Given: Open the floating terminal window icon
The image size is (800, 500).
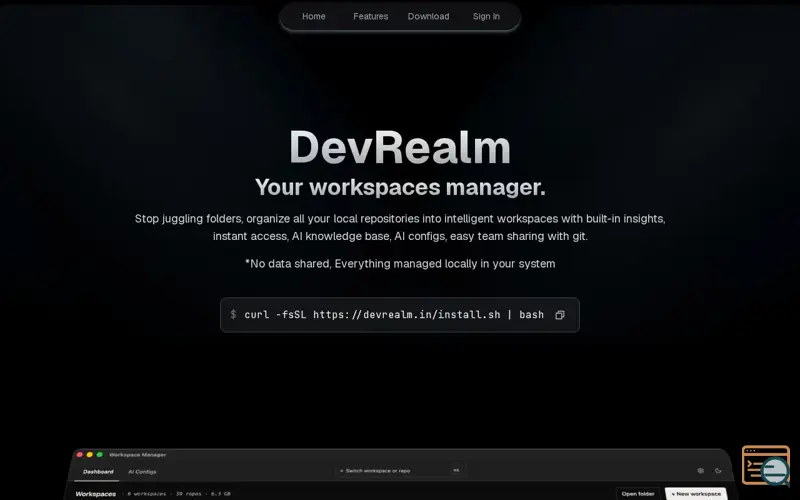Looking at the screenshot, I should click(x=766, y=465).
